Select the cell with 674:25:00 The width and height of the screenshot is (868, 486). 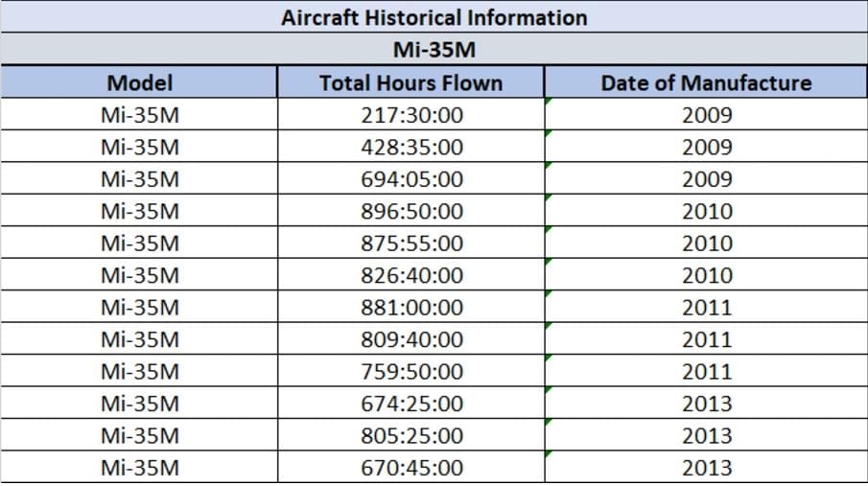tap(411, 404)
